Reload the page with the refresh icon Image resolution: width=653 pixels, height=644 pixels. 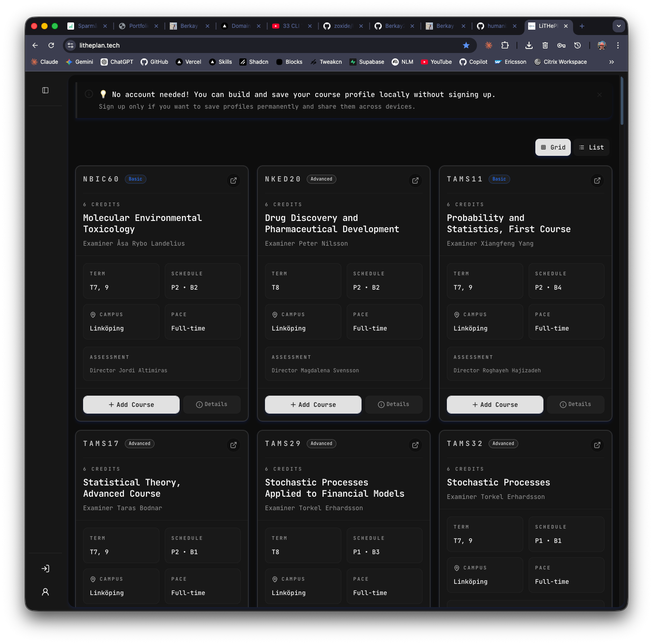[x=51, y=45]
